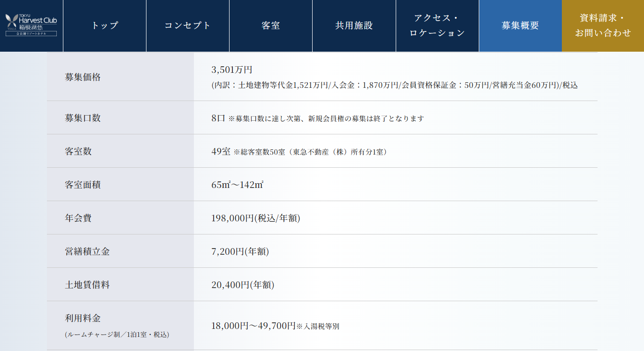The height and width of the screenshot is (351, 644).
Task: Click the 20,400円 land lease value
Action: (x=243, y=285)
